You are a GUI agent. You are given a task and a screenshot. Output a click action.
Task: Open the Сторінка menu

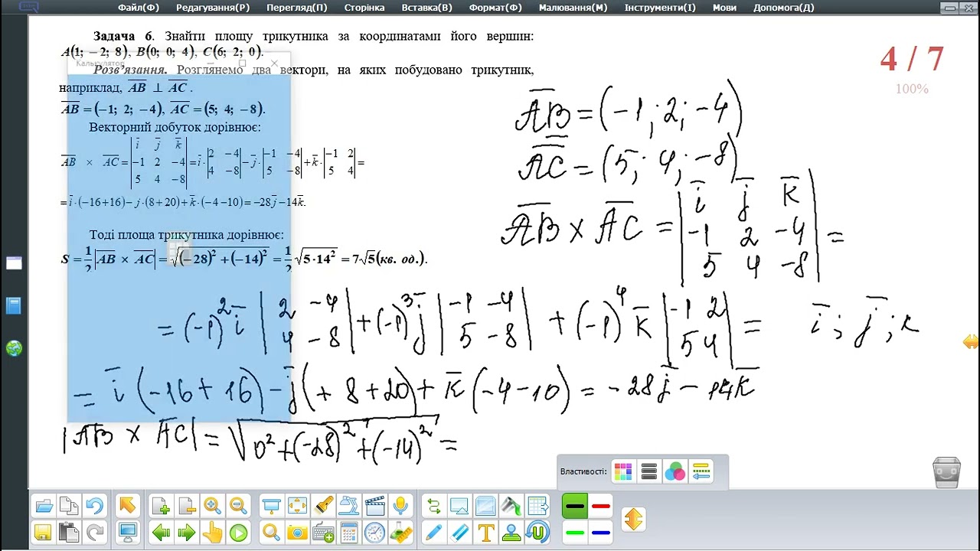coord(364,8)
